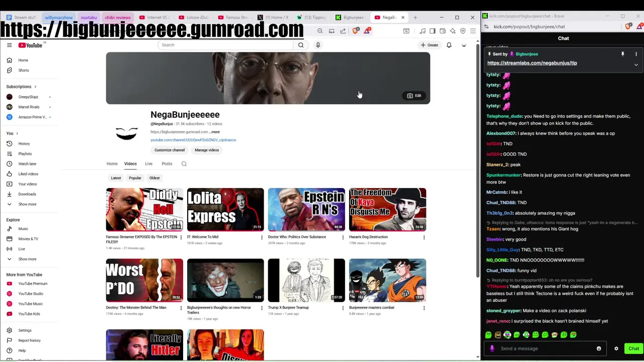
Task: Open options for Doctor Who video
Action: click(x=343, y=237)
